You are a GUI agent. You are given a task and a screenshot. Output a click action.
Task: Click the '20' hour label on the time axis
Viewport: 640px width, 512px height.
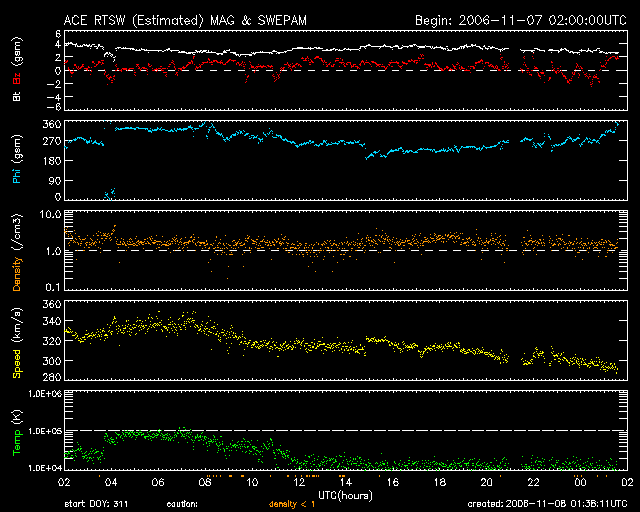(487, 483)
